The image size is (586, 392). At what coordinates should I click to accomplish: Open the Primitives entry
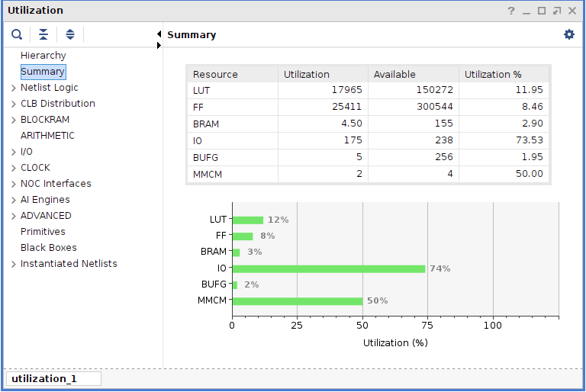click(43, 232)
